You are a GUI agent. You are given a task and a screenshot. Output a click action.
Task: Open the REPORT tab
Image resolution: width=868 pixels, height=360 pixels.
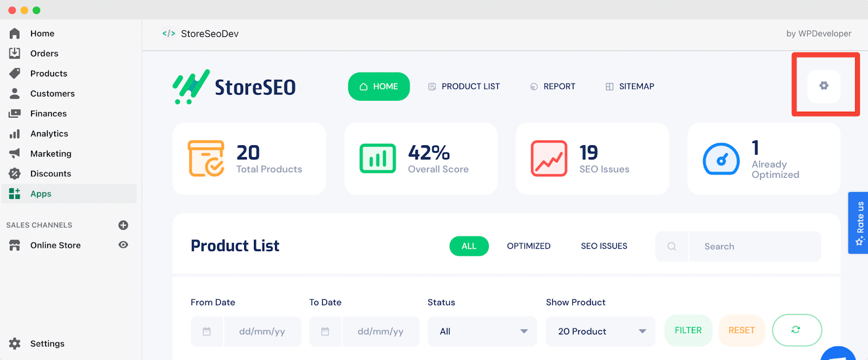click(552, 86)
